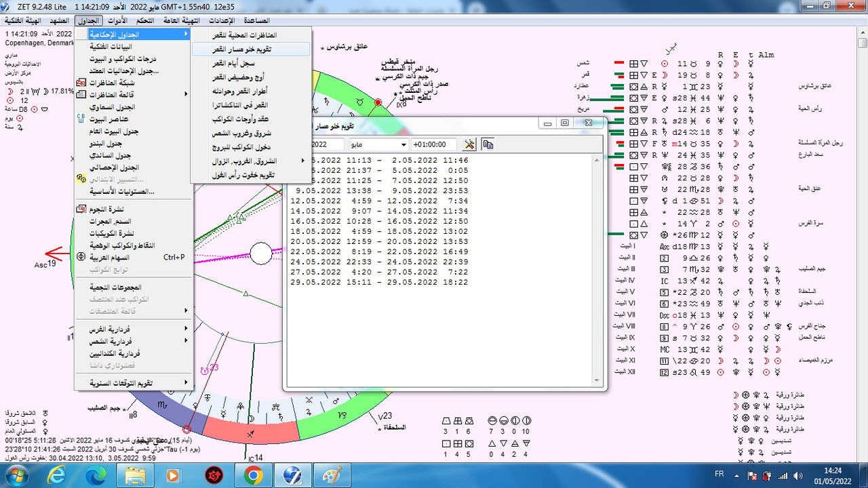Expand فردارية الفرس submenu

click(x=134, y=329)
